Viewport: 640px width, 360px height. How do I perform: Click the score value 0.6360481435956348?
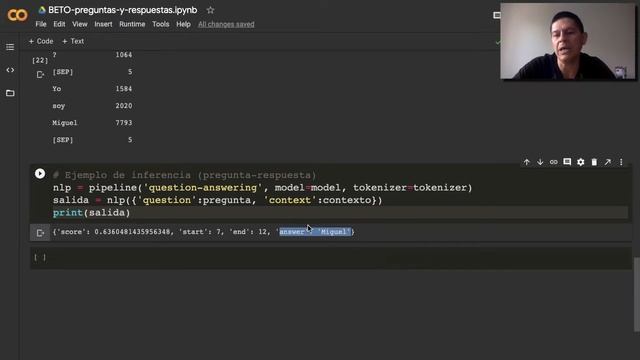click(x=132, y=232)
